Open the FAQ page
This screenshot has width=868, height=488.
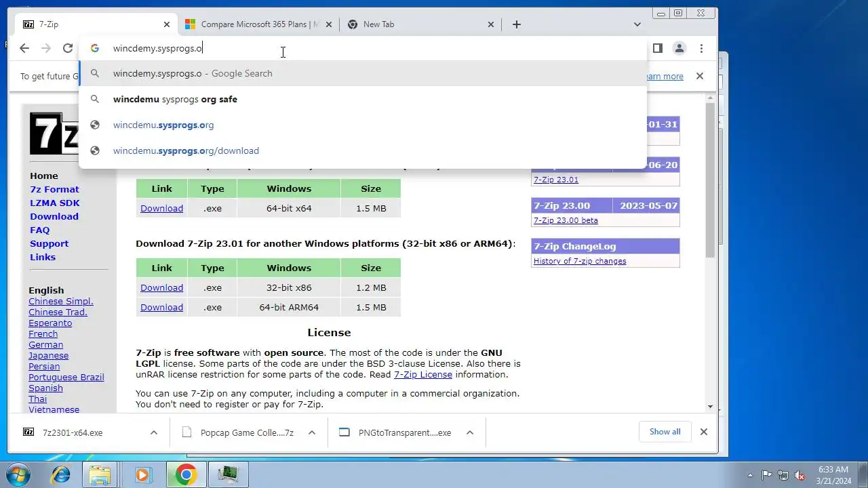pyautogui.click(x=40, y=230)
